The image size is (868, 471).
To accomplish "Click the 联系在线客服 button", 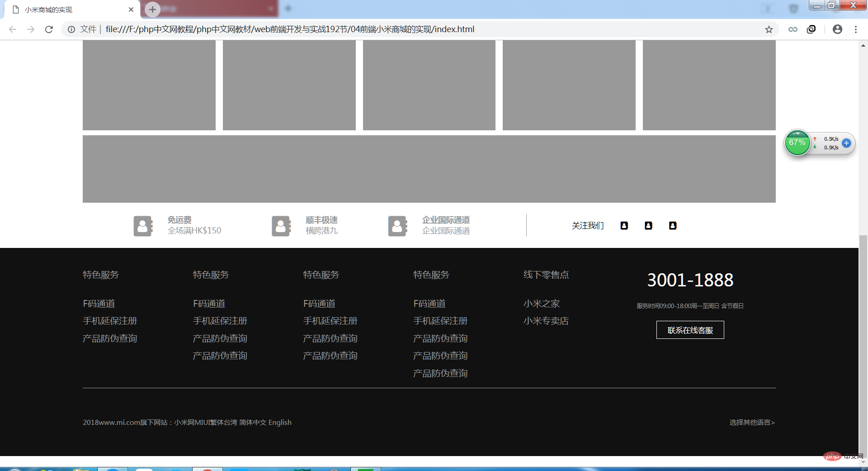I will pyautogui.click(x=690, y=330).
